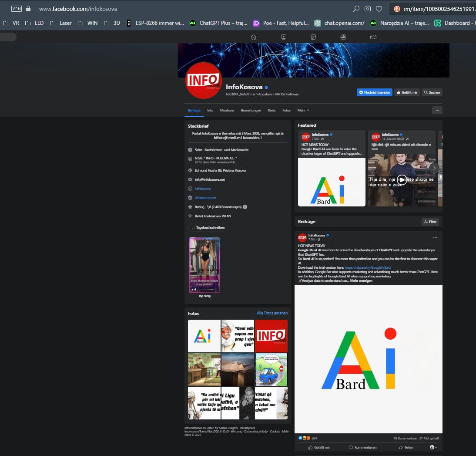This screenshot has width=476, height=456.
Task: Open infokosova Instagram link
Action: click(x=202, y=189)
